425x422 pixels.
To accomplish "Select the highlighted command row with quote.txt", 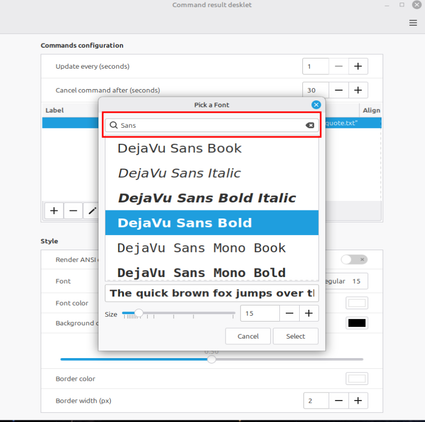I will 353,123.
